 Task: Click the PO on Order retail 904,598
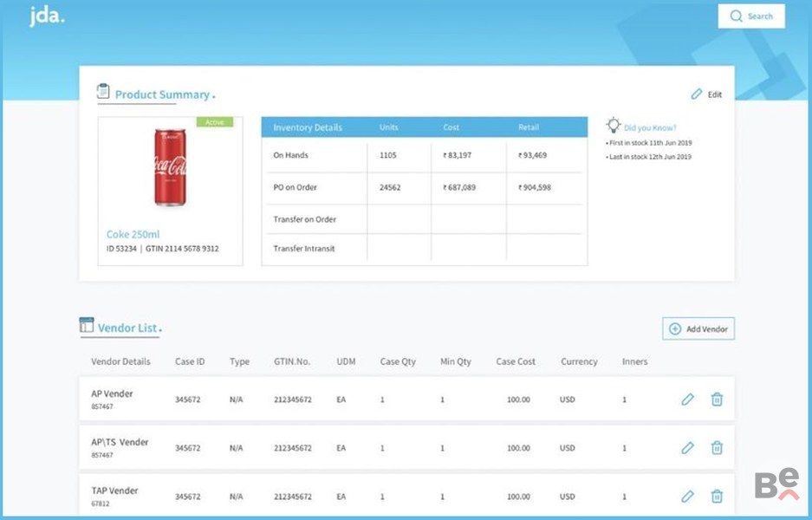pos(535,187)
